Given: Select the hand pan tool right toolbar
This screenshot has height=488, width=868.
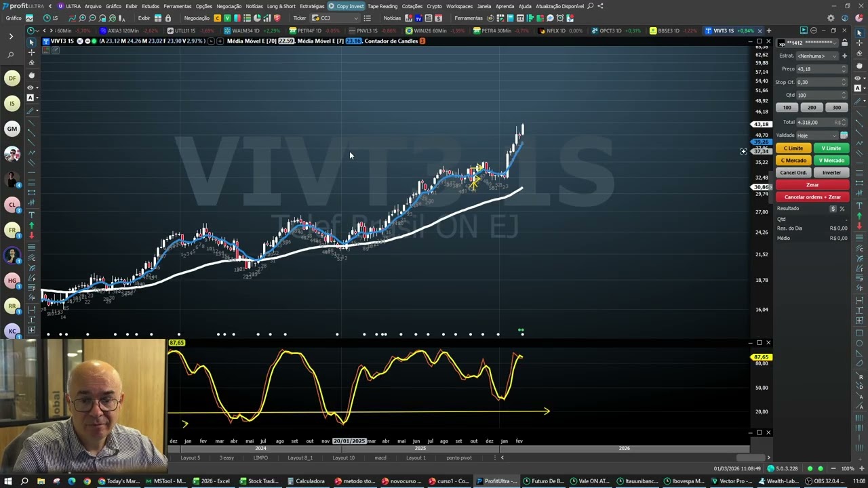Looking at the screenshot, I should (x=859, y=66).
